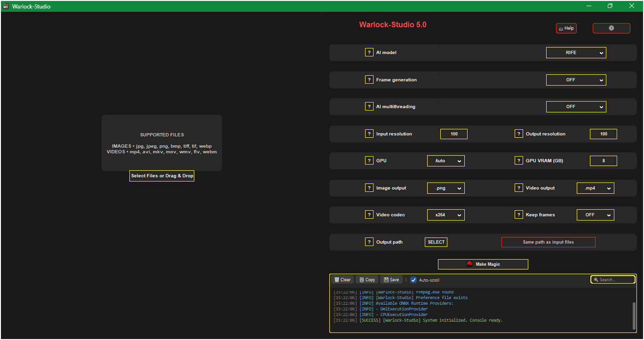Click the Output resolution value field
Viewport: 644px width, 340px height.
coord(604,134)
